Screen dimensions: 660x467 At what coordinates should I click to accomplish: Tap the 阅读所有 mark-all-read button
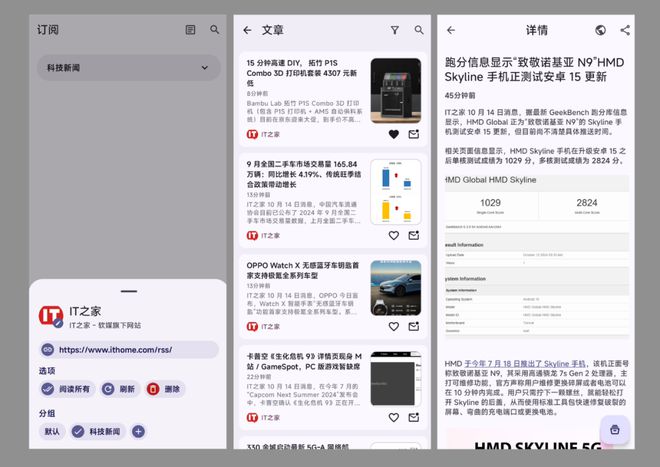(67, 389)
